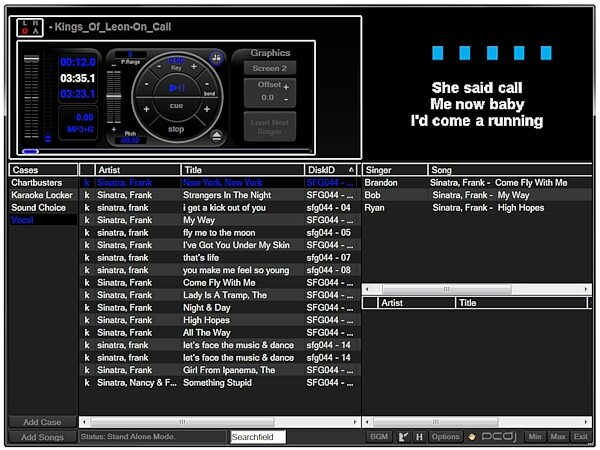600x450 pixels.
Task: Stop playback with the stop button
Action: pos(176,129)
